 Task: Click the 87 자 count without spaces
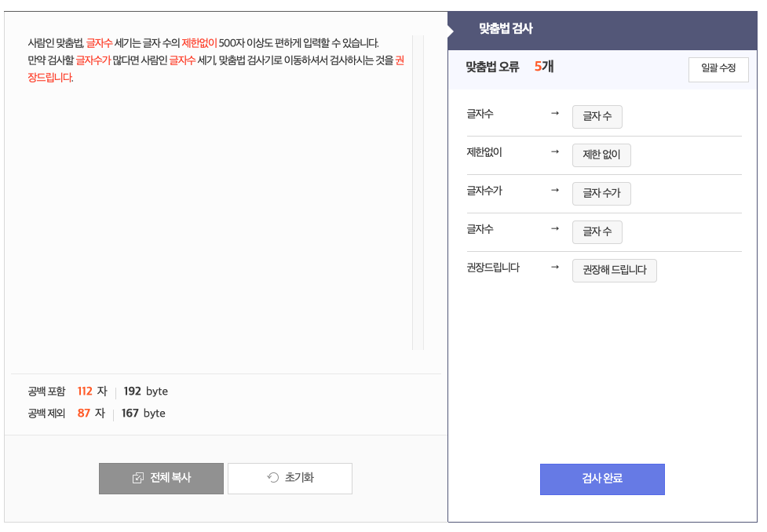(91, 414)
